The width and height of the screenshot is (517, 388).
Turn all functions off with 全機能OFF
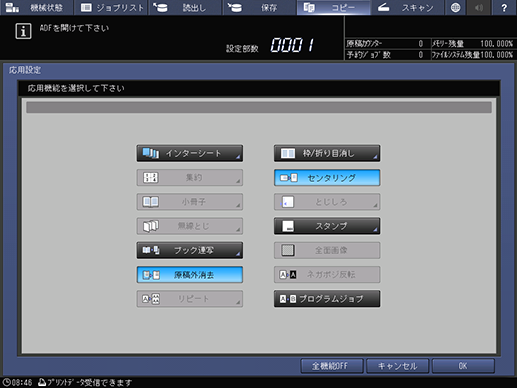coord(332,366)
